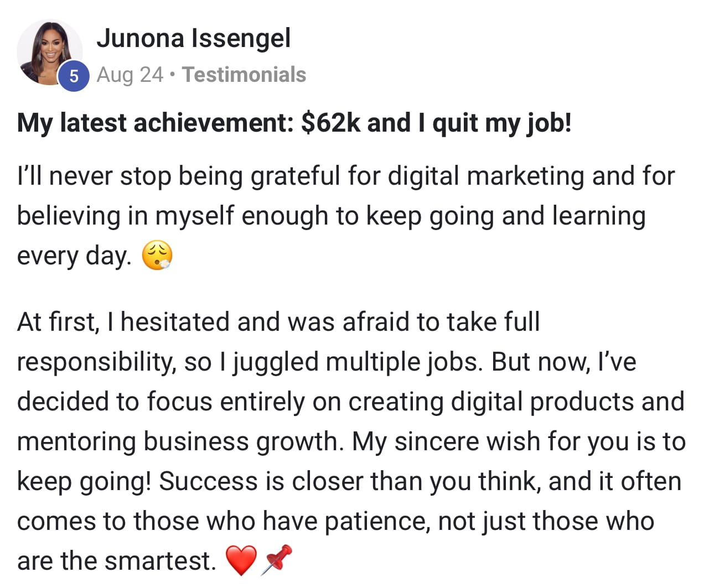Click the word 'Success' in the post
714x588 pixels.
click(208, 481)
